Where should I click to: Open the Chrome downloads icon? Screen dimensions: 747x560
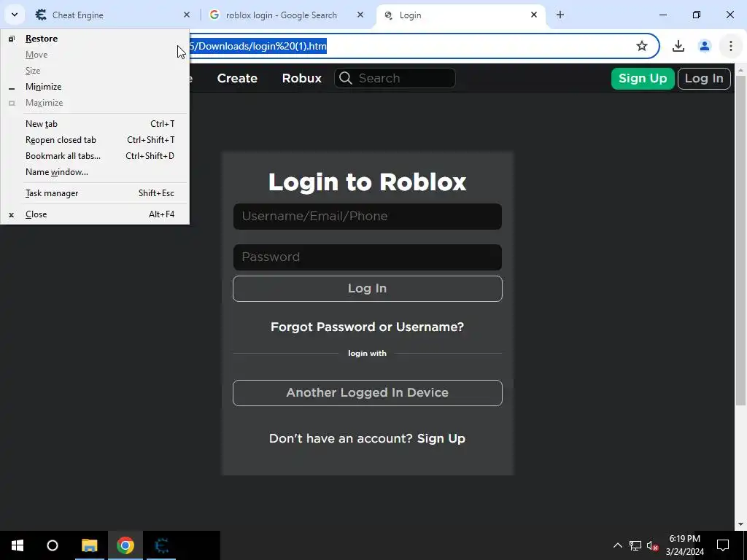678,46
